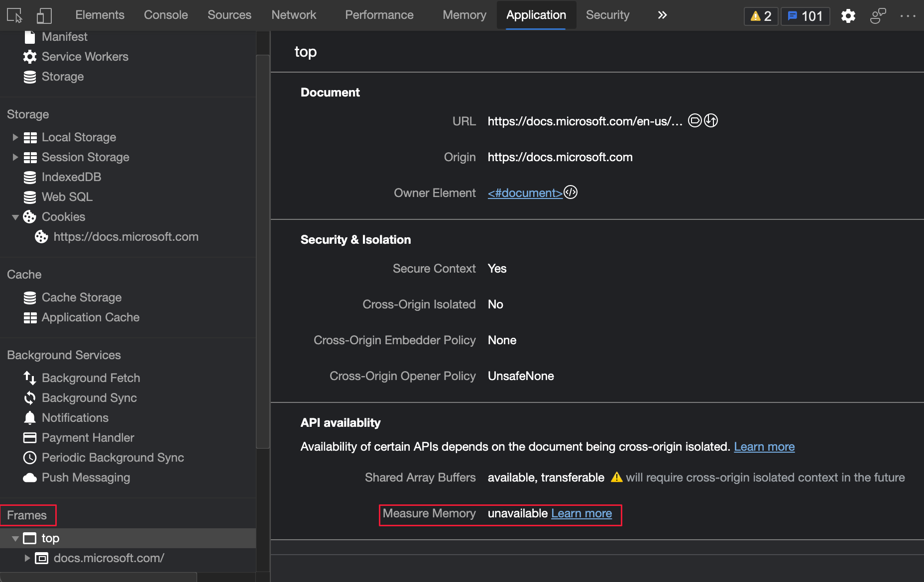Click the Background Services section heading
This screenshot has height=582, width=924.
tap(64, 355)
